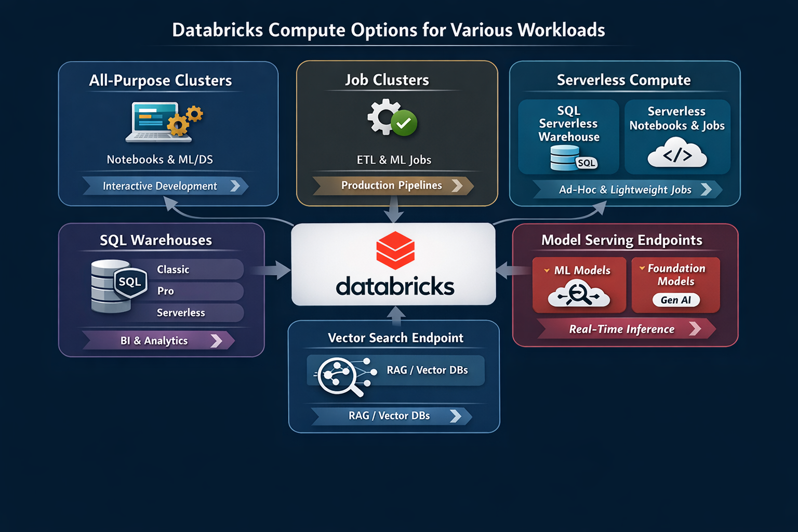Click the BI & Analytics banner
Image resolution: width=798 pixels, height=532 pixels.
click(x=158, y=341)
